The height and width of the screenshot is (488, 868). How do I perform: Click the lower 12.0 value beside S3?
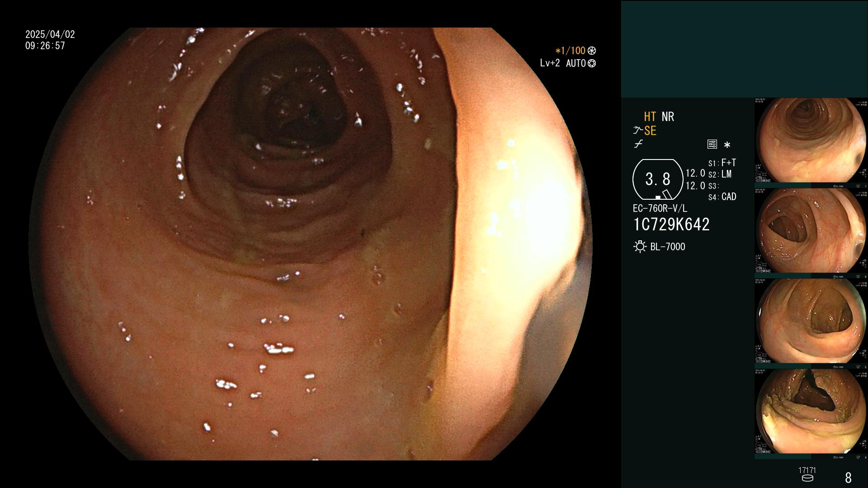(695, 185)
